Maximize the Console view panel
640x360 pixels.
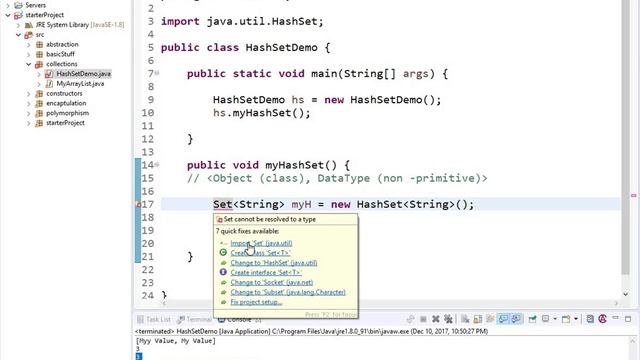pos(628,319)
